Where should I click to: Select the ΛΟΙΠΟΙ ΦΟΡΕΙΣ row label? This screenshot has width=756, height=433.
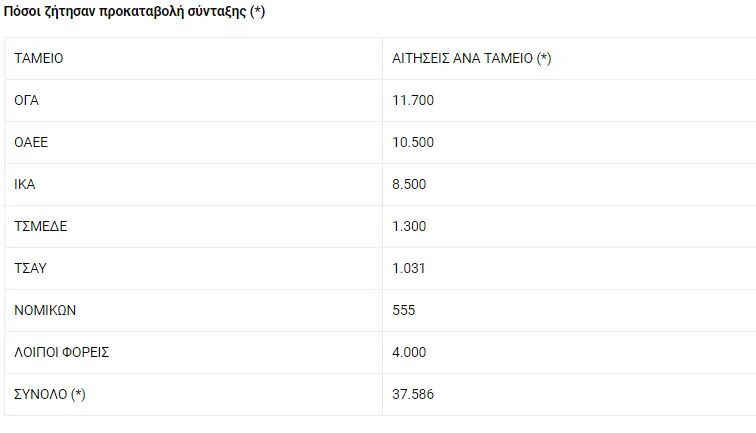61,352
